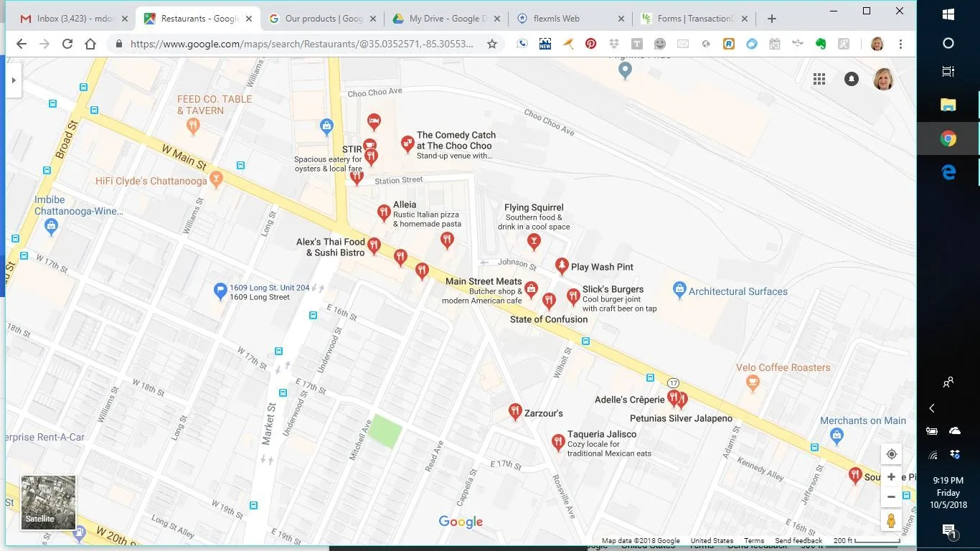Go back to previous page
Viewport: 980px width, 551px height.
click(22, 44)
